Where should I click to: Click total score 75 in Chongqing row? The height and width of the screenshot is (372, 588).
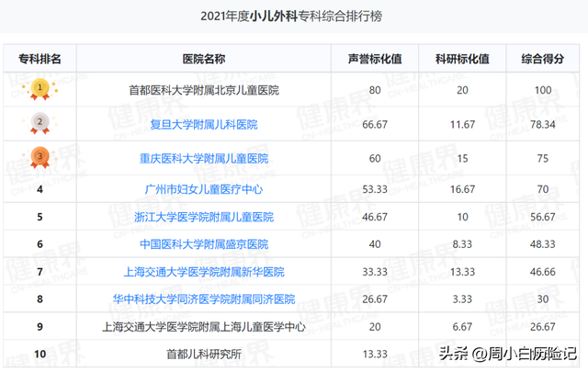pos(543,159)
